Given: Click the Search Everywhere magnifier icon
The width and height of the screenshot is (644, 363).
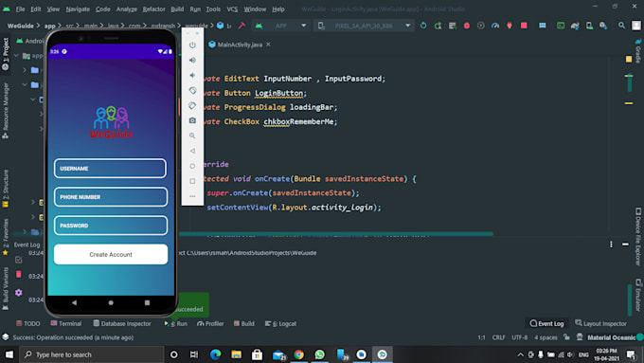Looking at the screenshot, I should (x=621, y=26).
